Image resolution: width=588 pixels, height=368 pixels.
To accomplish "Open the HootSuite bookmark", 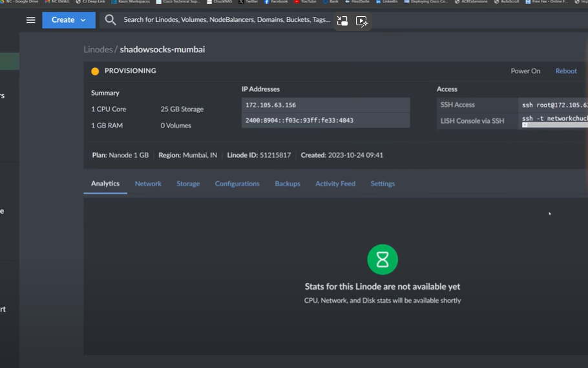I will [x=357, y=1].
